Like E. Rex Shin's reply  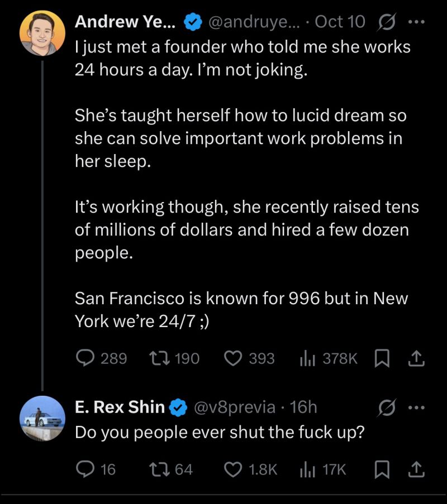coord(232,469)
